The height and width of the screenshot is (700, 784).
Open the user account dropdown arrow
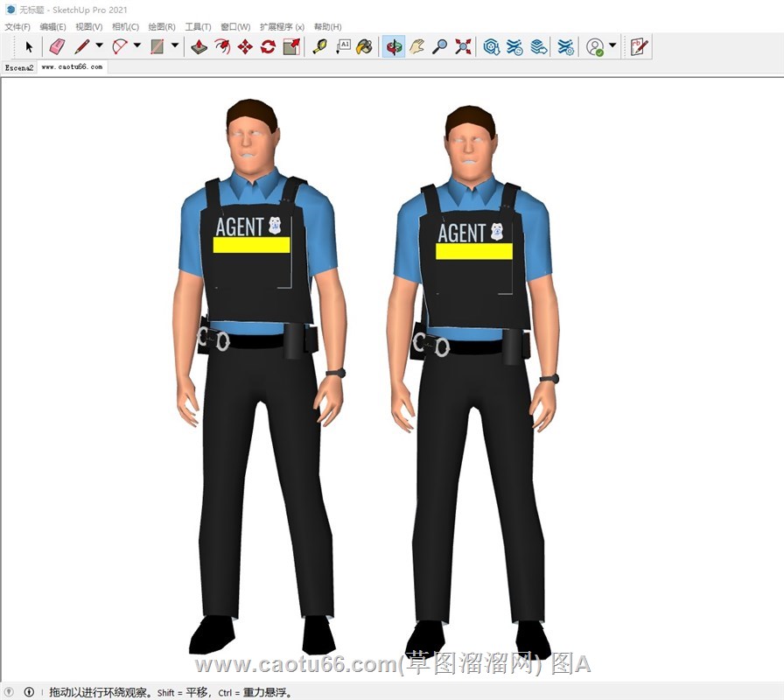[x=612, y=46]
